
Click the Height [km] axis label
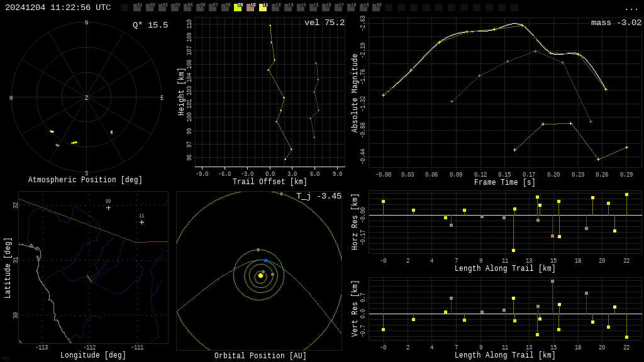[180, 92]
